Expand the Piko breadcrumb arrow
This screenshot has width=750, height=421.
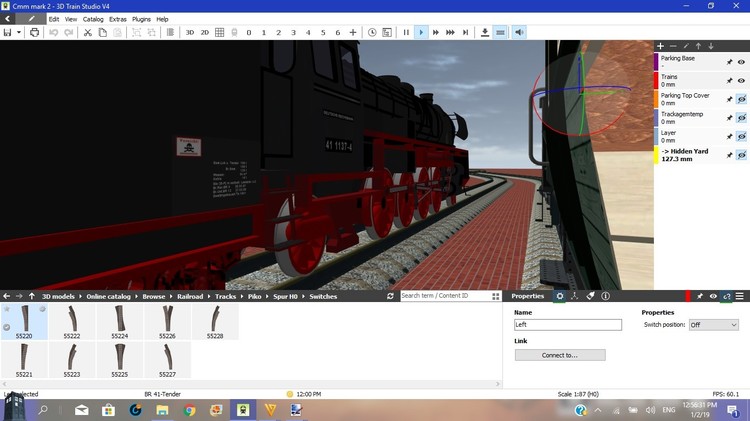[267, 297]
